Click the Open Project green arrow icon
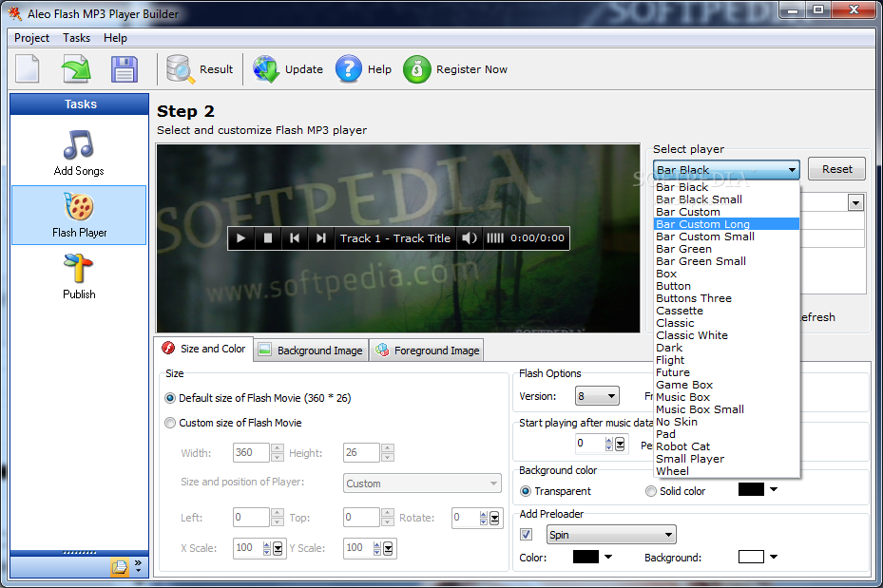 tap(75, 68)
